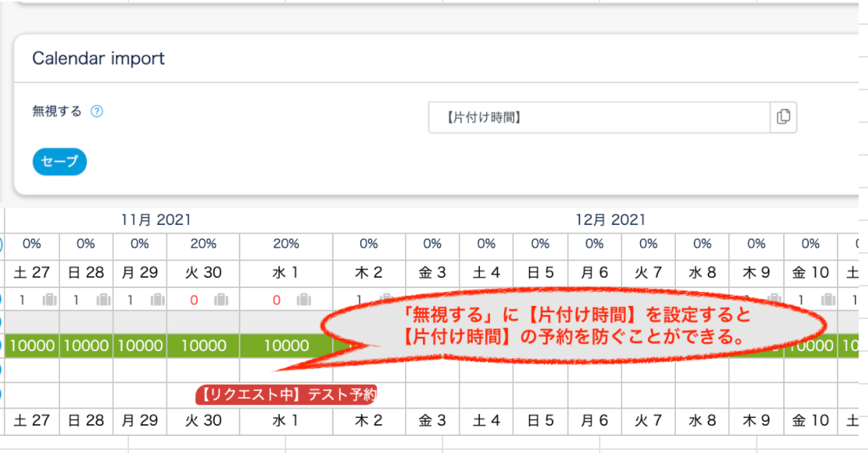The width and height of the screenshot is (868, 453).
Task: Click the suitcase icon under 月 29
Action: click(x=157, y=300)
